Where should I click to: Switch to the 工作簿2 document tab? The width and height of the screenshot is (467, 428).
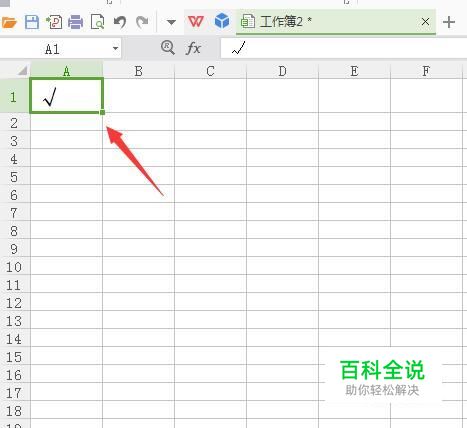coord(336,22)
